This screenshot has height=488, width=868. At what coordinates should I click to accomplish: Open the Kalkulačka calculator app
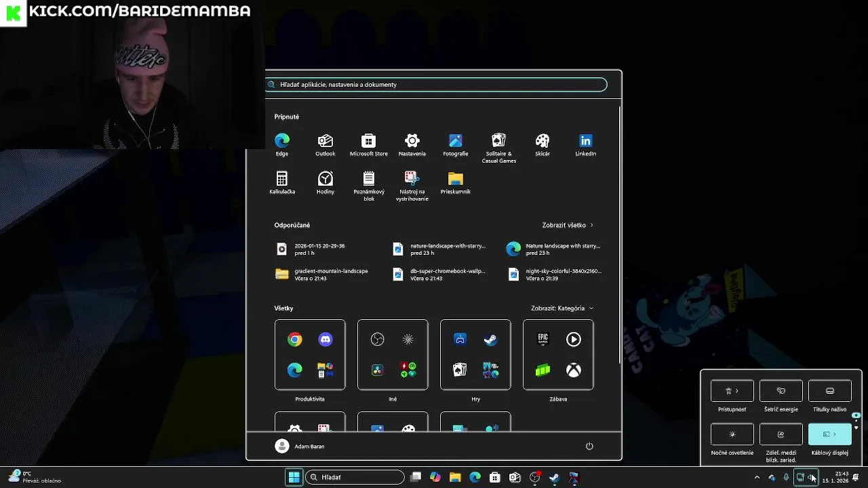(x=282, y=182)
